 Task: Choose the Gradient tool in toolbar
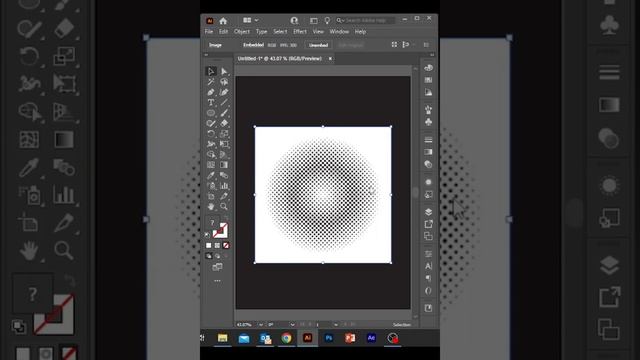[224, 165]
